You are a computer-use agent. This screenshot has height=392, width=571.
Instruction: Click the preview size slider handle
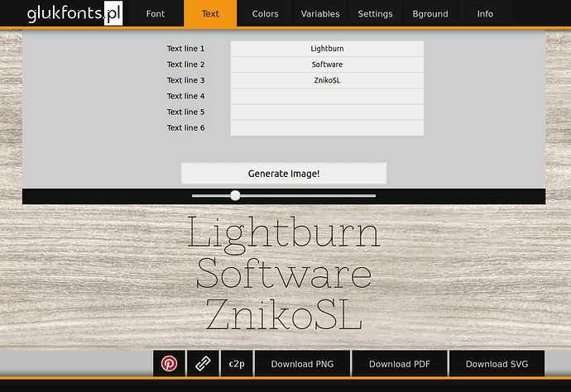pyautogui.click(x=235, y=195)
